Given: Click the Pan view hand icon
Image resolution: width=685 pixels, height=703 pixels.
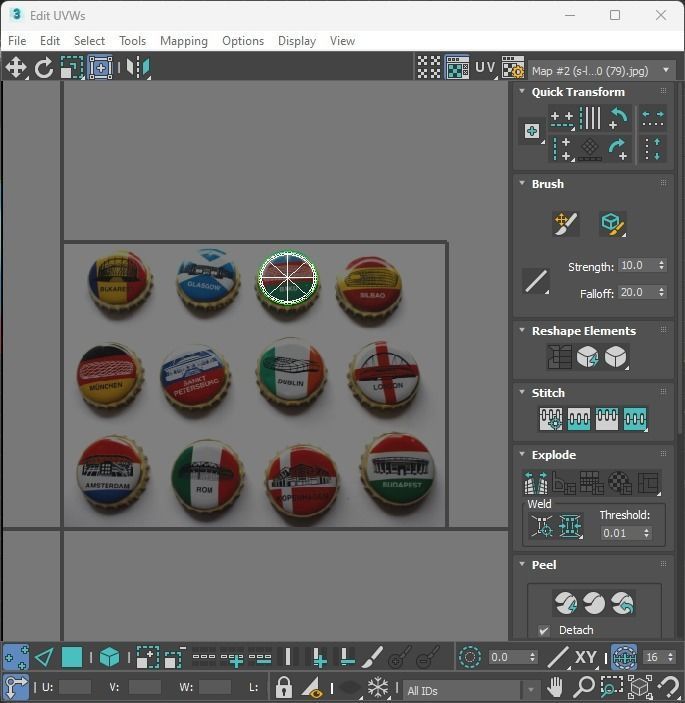Looking at the screenshot, I should (x=555, y=686).
